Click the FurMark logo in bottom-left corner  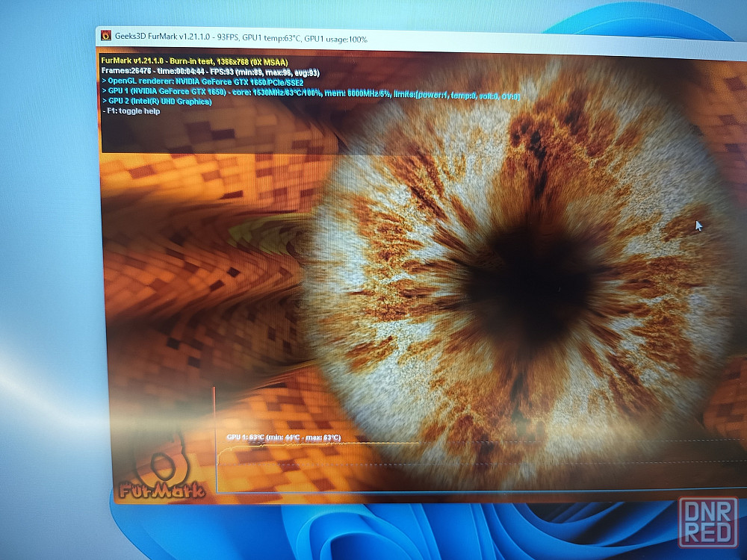click(153, 478)
